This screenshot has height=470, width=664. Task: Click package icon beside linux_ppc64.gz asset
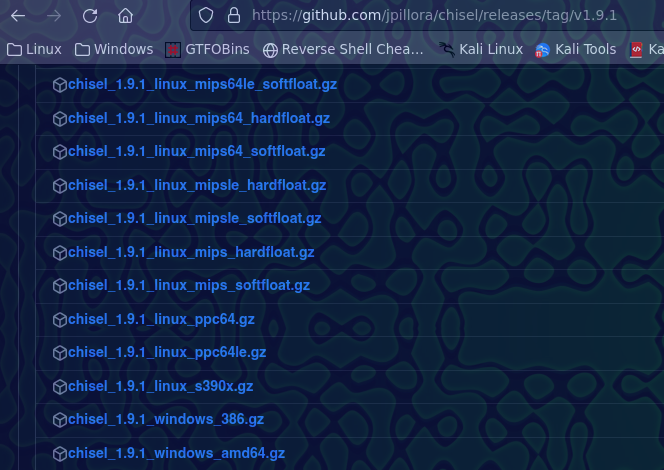(60, 320)
